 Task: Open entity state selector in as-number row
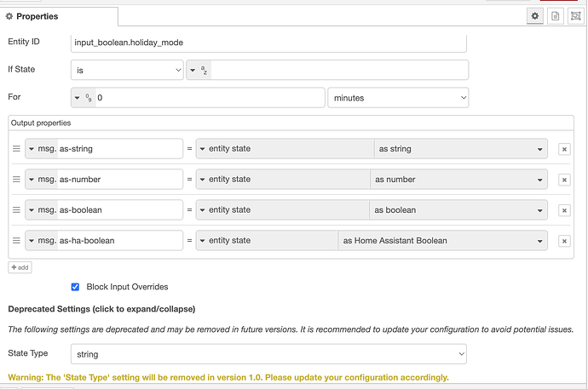pos(283,180)
